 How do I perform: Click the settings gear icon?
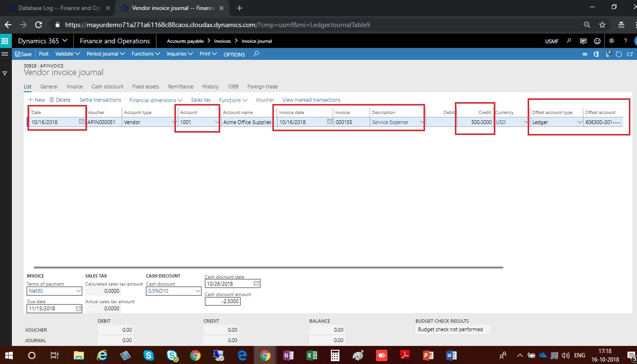(611, 41)
